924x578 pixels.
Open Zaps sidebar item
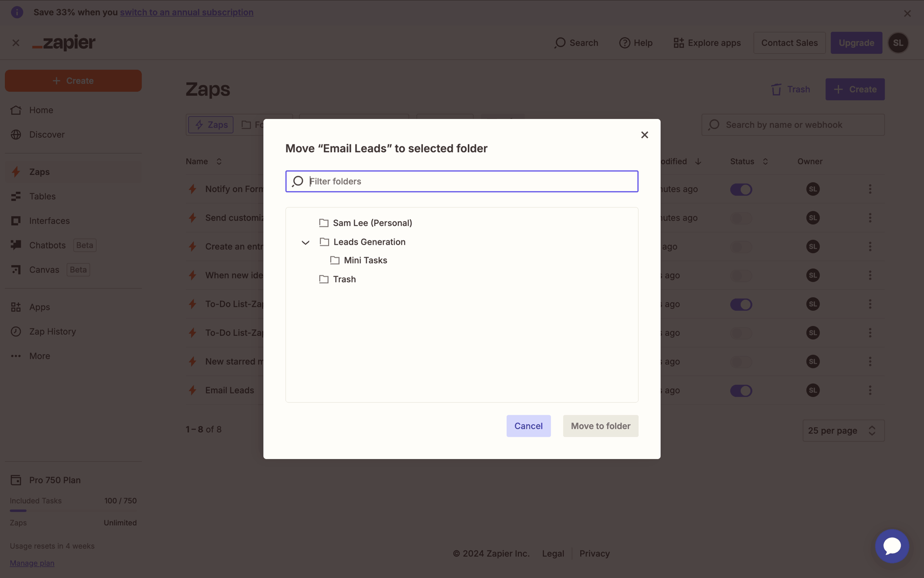[73, 172]
